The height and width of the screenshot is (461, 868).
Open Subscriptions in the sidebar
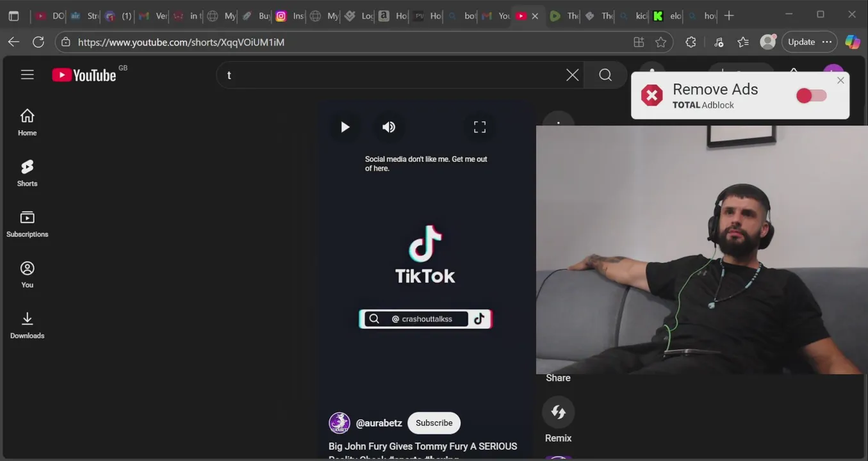click(27, 224)
